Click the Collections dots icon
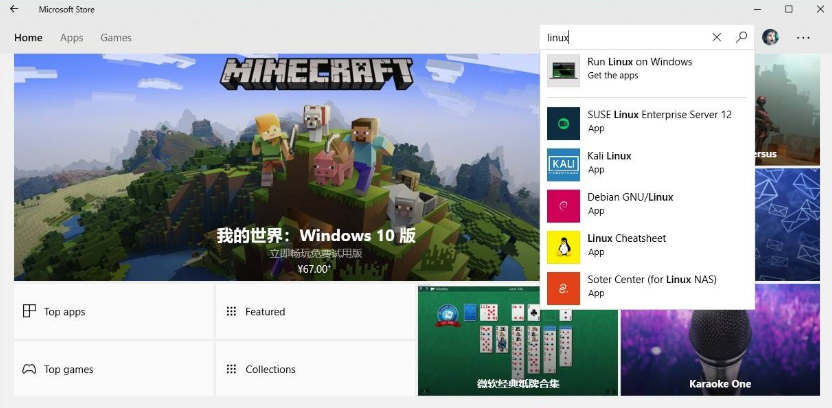Viewport: 832px width, 408px height. point(231,369)
